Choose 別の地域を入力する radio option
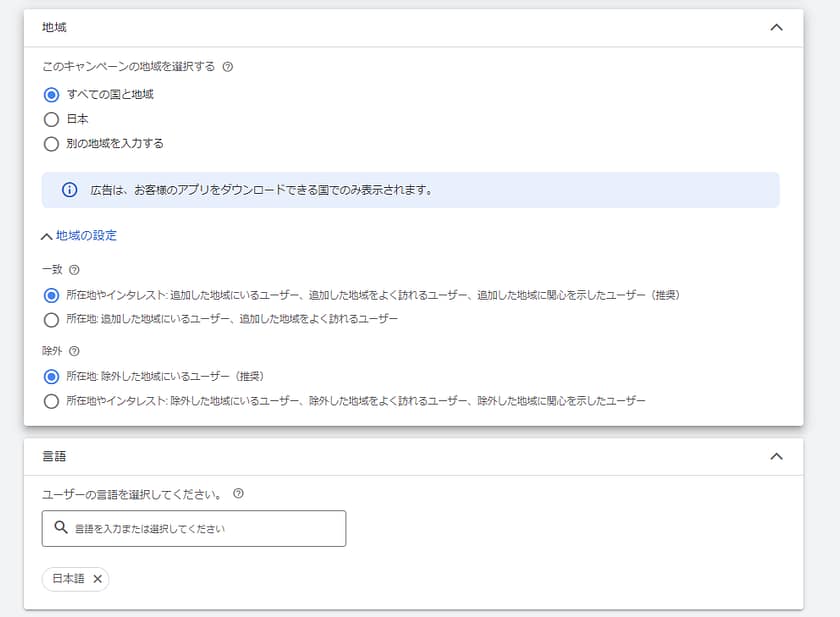The image size is (840, 617). (52, 143)
